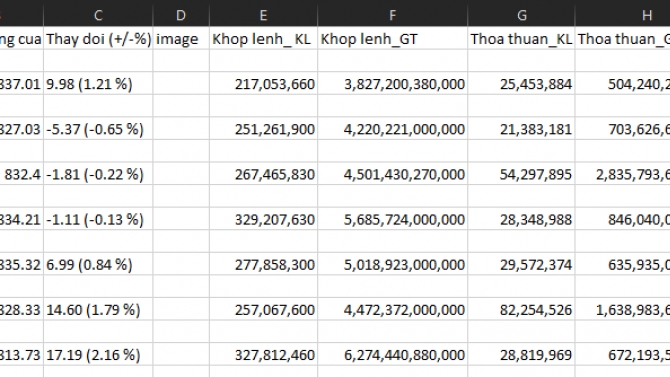Image resolution: width=670 pixels, height=377 pixels.
Task: Select column G header
Action: pos(521,15)
